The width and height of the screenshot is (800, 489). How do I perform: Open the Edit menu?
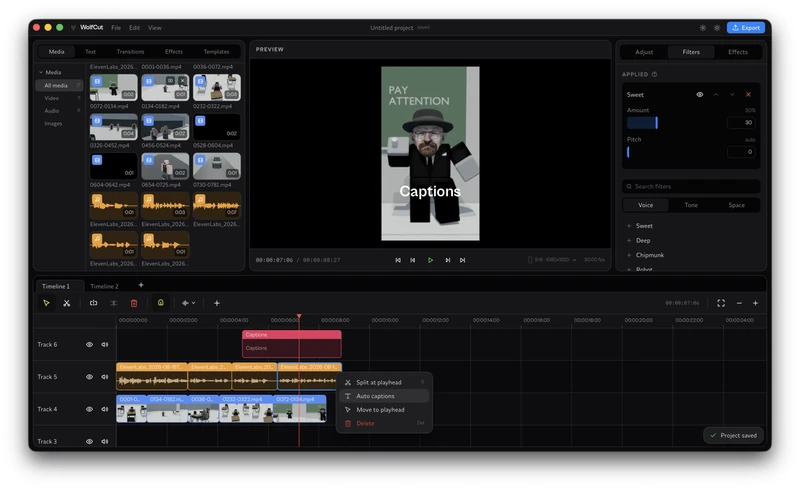click(x=135, y=28)
